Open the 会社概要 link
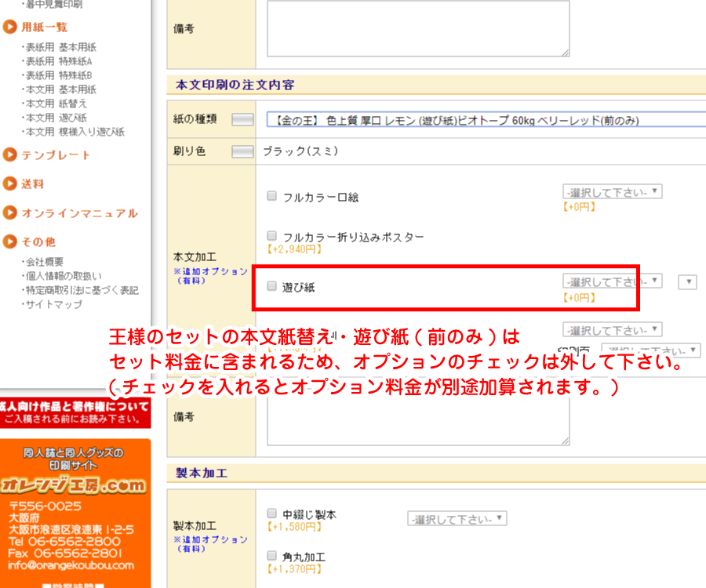This screenshot has width=706, height=588. click(45, 262)
